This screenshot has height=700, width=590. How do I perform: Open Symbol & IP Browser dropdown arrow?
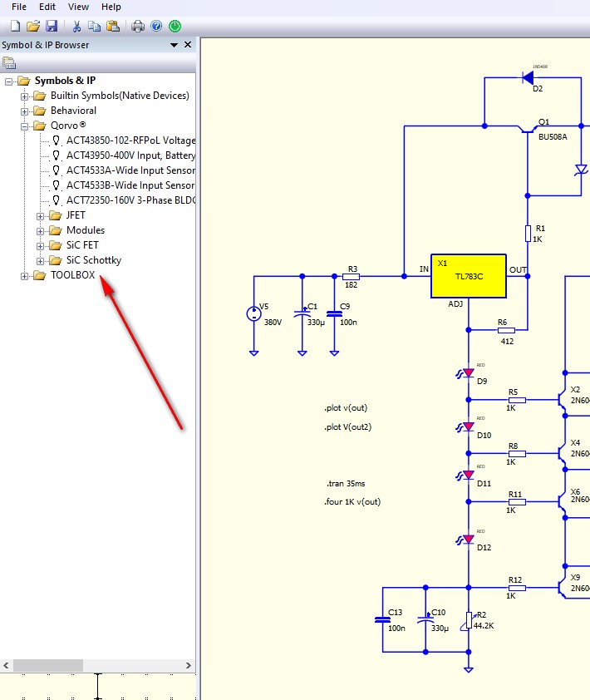(x=174, y=45)
